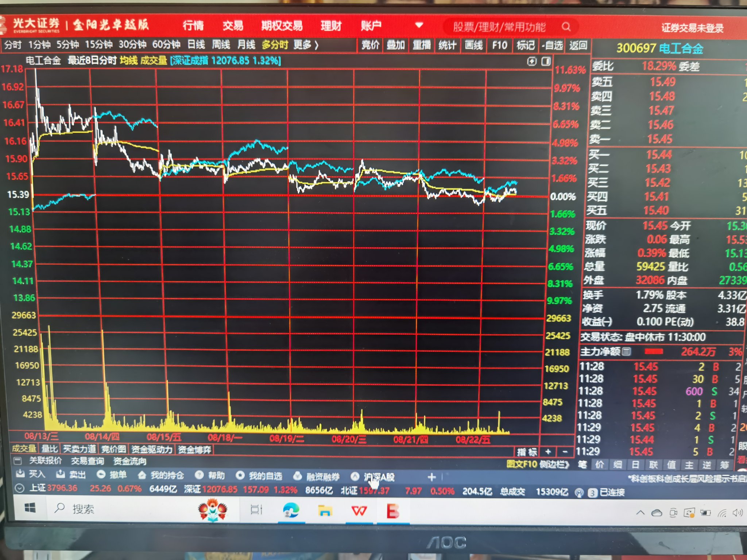
Task: Open F10 company info
Action: tap(500, 46)
